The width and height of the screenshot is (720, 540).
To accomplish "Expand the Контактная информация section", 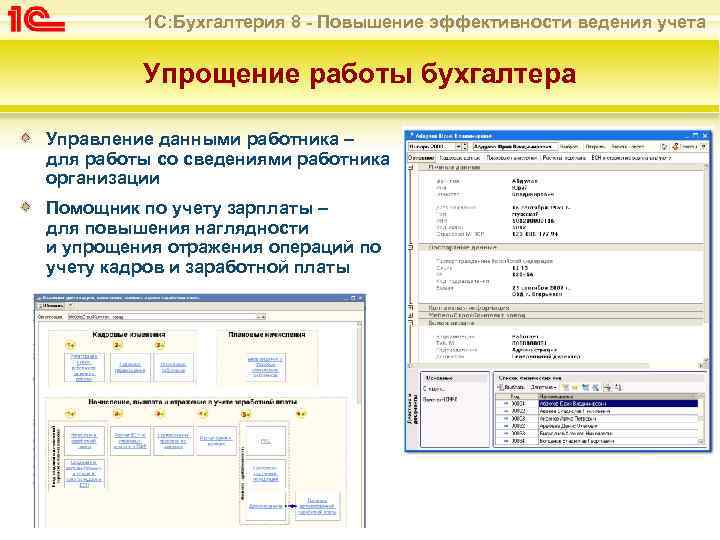I will tap(411, 308).
